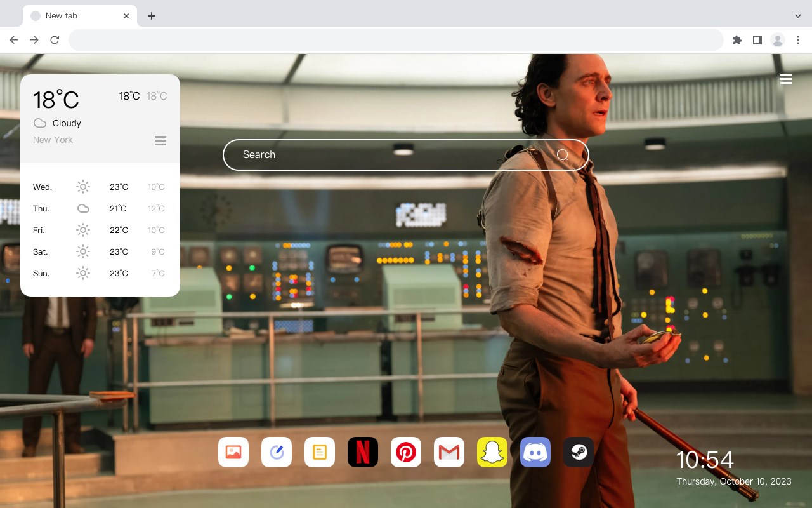Open the to-do checkmark app icon
The image size is (812, 508).
(277, 452)
